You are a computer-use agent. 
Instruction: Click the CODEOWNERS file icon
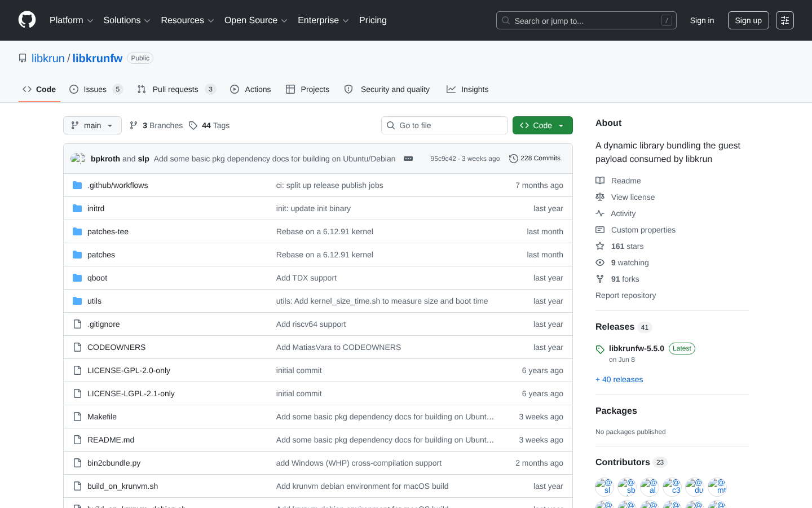coord(77,347)
